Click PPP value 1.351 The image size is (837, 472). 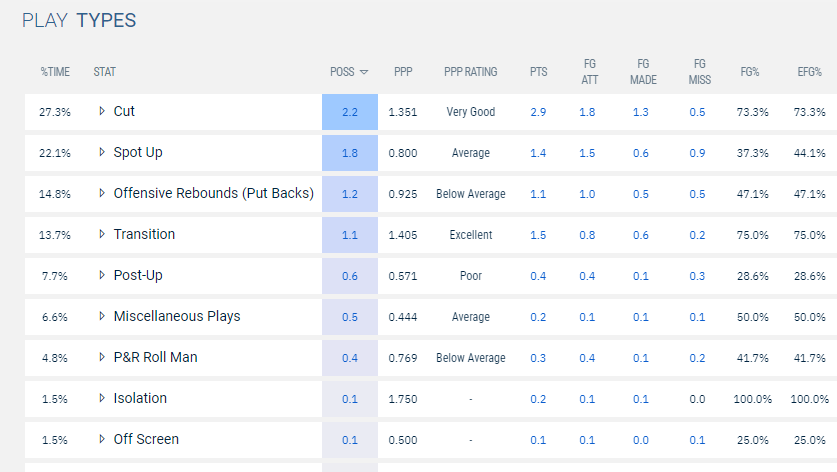click(x=403, y=112)
